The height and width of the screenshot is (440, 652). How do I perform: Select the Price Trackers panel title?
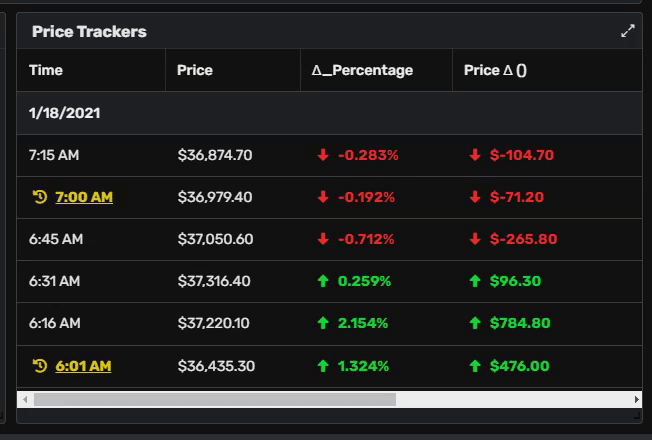pyautogui.click(x=89, y=32)
